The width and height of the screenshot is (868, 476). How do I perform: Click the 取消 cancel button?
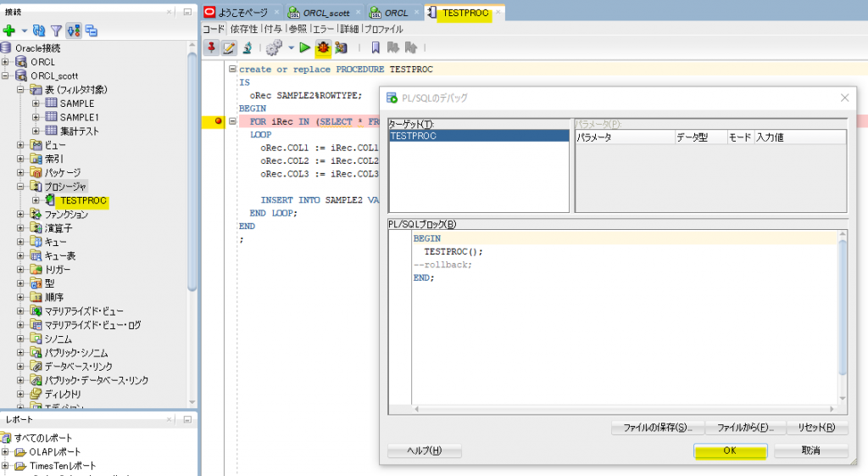(810, 451)
